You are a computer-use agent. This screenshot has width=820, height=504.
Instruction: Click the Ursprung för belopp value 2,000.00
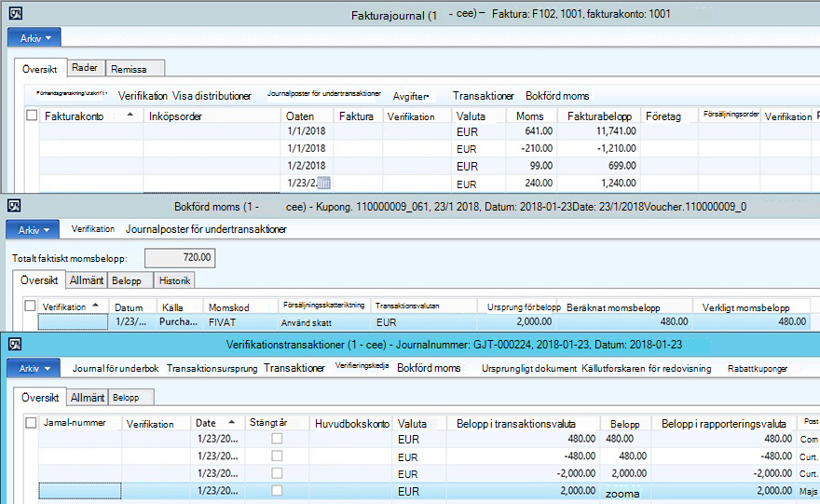click(534, 321)
